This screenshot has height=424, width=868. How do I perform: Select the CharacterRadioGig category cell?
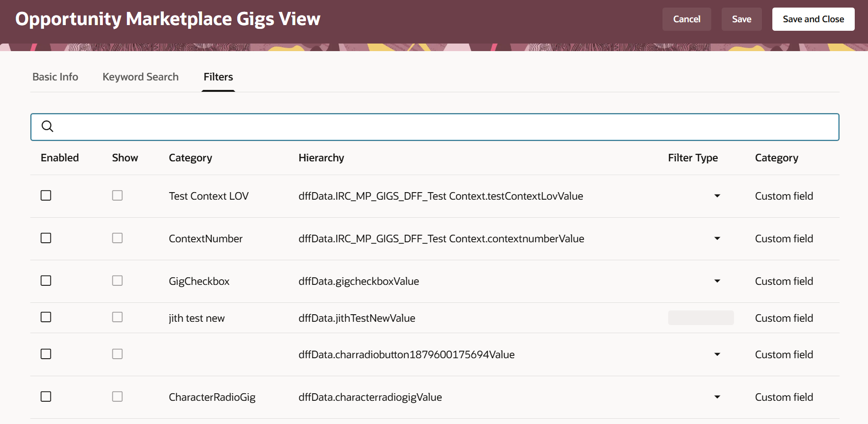(x=212, y=397)
